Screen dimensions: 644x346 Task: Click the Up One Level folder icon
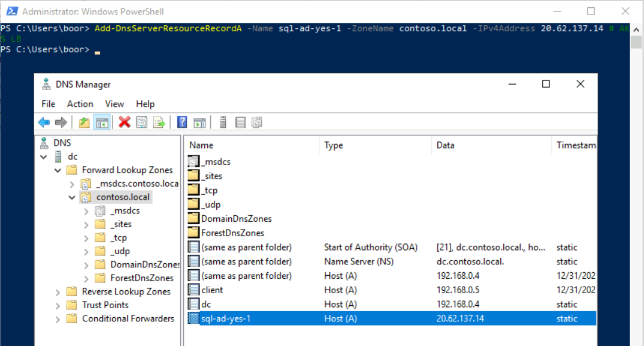coord(84,122)
